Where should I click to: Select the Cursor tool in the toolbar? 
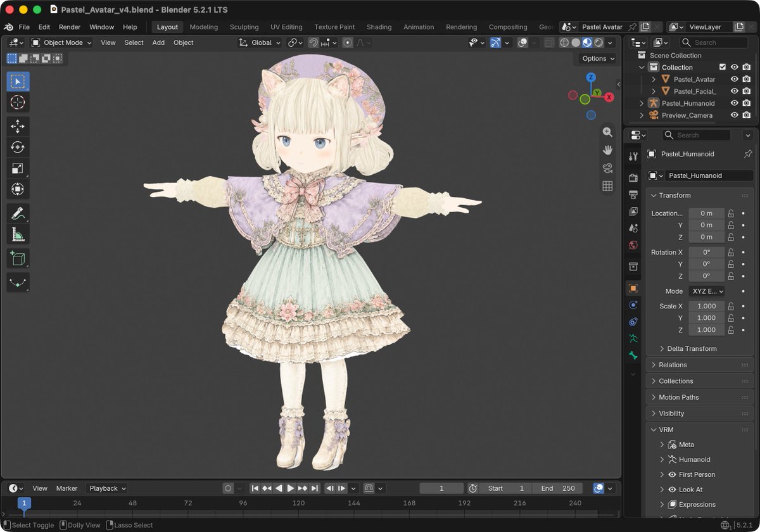coord(18,103)
